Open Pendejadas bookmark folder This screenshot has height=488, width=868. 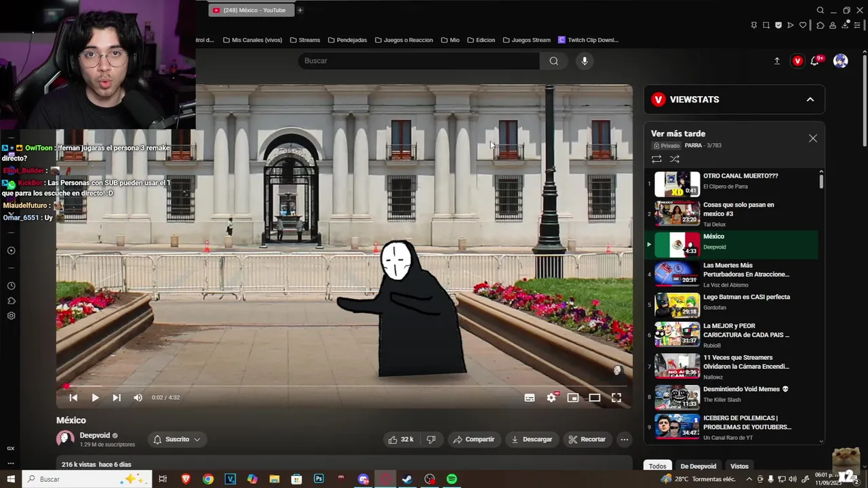coord(347,40)
